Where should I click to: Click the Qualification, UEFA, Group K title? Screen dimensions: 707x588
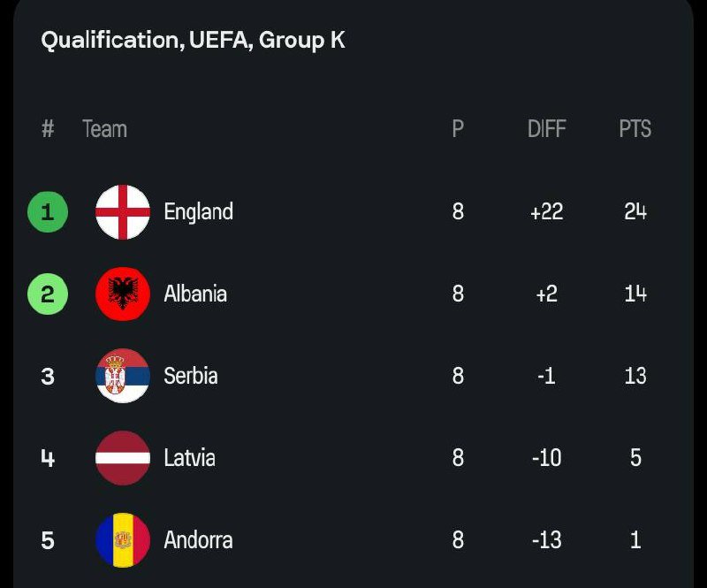coord(193,40)
